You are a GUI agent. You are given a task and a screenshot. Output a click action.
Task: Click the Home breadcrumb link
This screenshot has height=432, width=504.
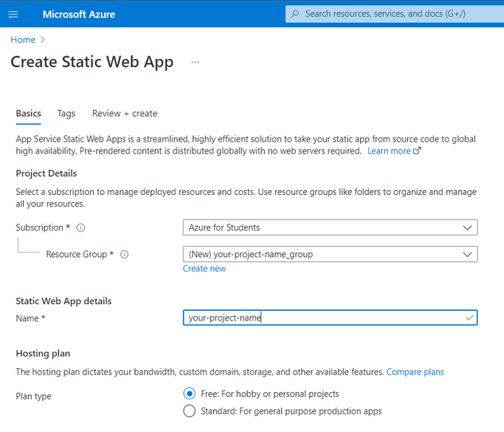pos(23,40)
